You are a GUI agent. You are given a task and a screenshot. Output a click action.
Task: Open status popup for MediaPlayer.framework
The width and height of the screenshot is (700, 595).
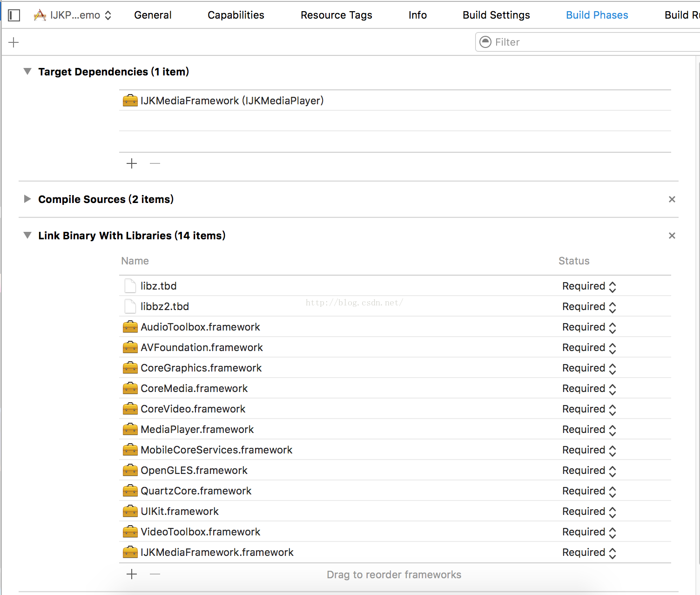point(589,430)
